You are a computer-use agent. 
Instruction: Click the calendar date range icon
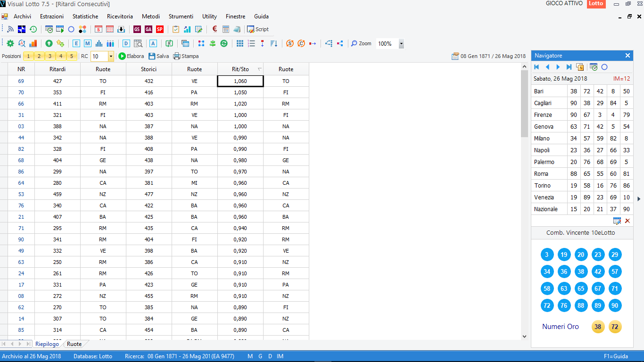point(455,56)
